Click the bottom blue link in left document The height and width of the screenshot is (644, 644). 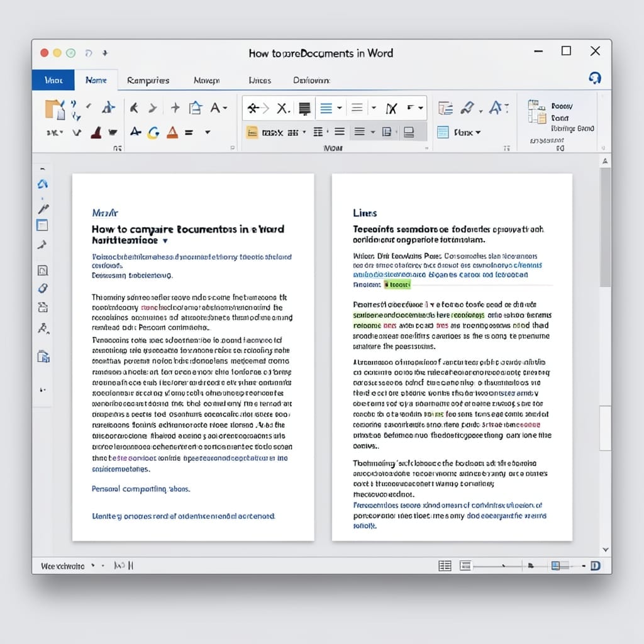click(184, 516)
